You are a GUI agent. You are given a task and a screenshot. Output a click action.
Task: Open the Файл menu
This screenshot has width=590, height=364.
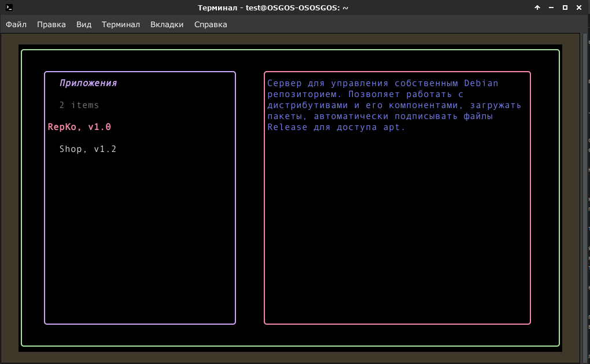(16, 24)
